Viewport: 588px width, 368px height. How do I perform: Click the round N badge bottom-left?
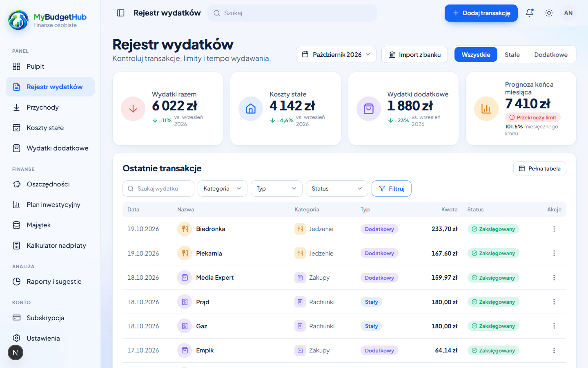tap(16, 352)
